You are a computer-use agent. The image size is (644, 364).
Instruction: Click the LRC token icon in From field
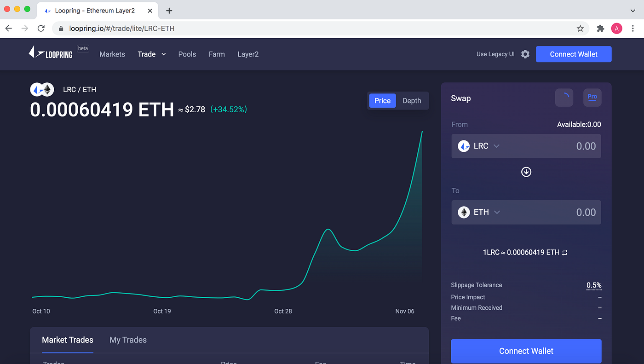point(464,146)
